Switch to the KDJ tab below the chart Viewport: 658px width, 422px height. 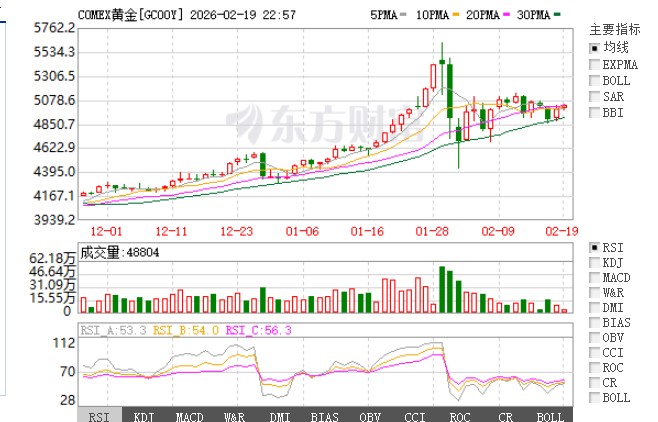[145, 415]
